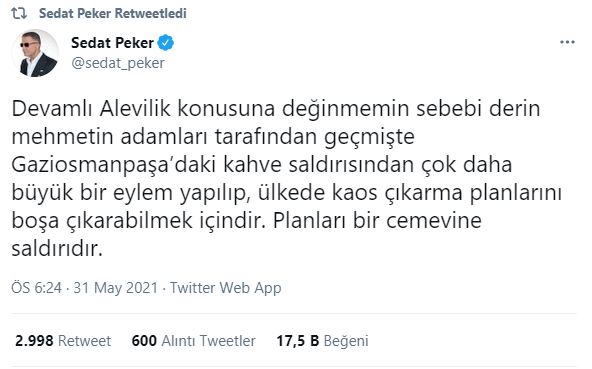Open the 17,5 B Beğeni likes list
This screenshot has height=369, width=592.
pyautogui.click(x=322, y=341)
